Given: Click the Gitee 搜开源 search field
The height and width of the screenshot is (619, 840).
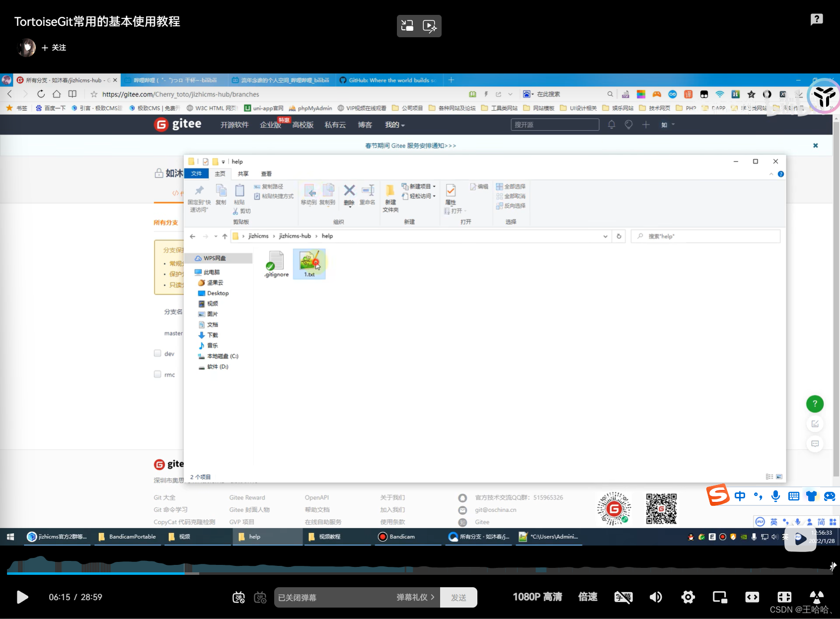Looking at the screenshot, I should (x=555, y=125).
